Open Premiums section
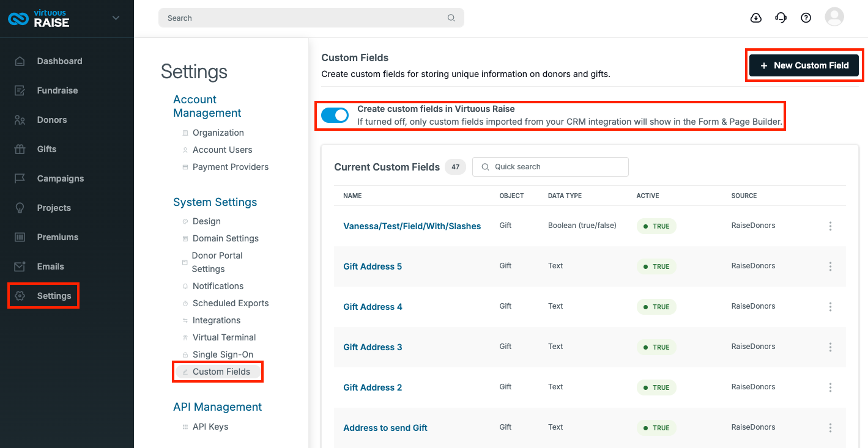 (x=57, y=237)
